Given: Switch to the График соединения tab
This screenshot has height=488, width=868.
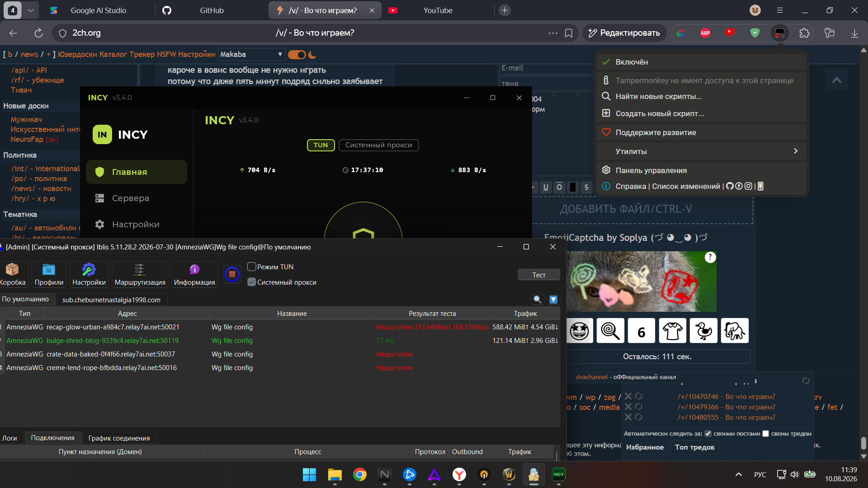Looking at the screenshot, I should point(119,438).
